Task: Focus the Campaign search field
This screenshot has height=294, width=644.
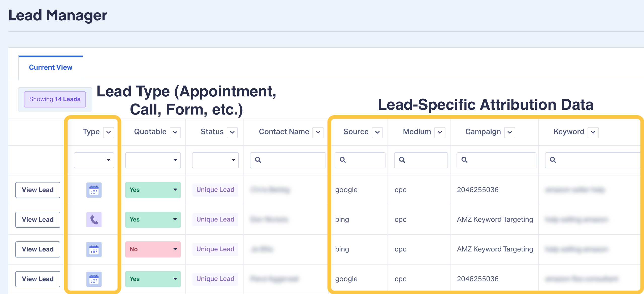Action: pos(496,160)
